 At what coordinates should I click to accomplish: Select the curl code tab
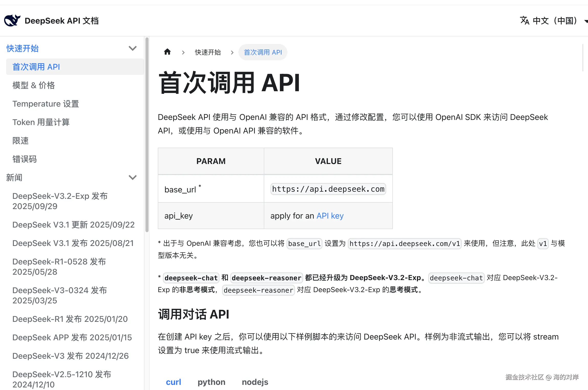[x=173, y=382]
